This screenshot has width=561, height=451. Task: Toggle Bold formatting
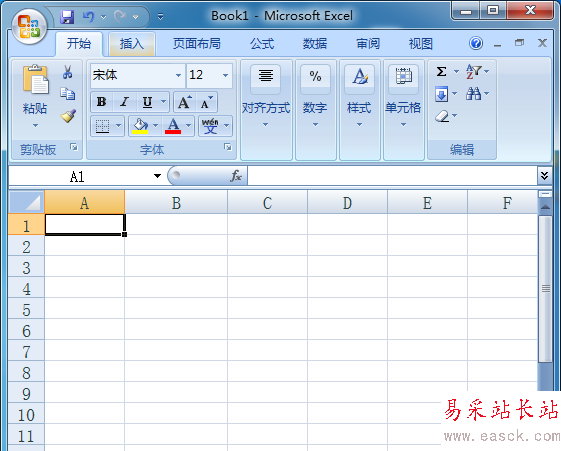click(102, 102)
